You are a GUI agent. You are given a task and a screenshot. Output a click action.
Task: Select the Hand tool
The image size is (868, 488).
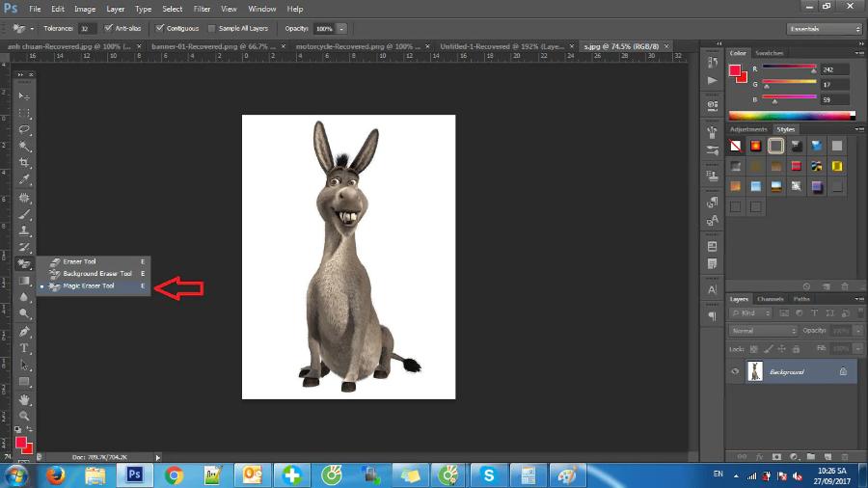pos(24,399)
